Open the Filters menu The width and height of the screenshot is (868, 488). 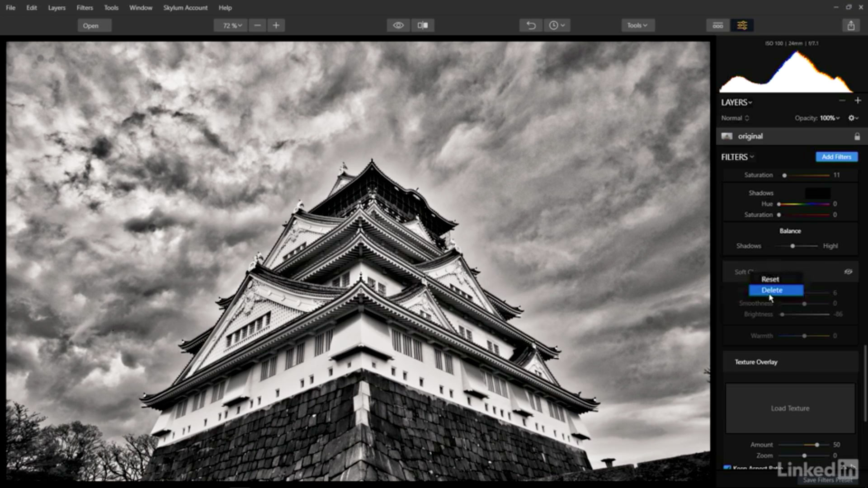(x=85, y=8)
